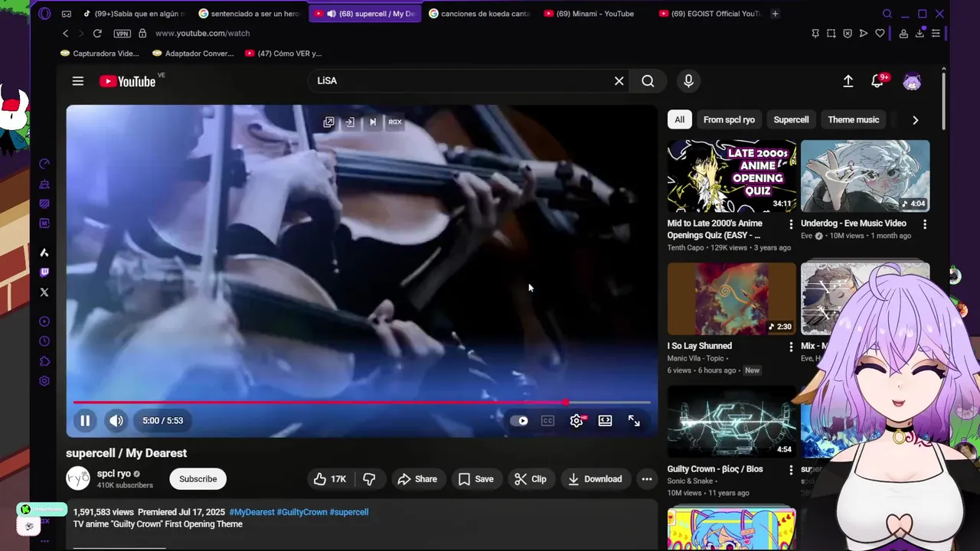This screenshot has height=551, width=980.
Task: Show more filter chips with right arrow
Action: 915,120
